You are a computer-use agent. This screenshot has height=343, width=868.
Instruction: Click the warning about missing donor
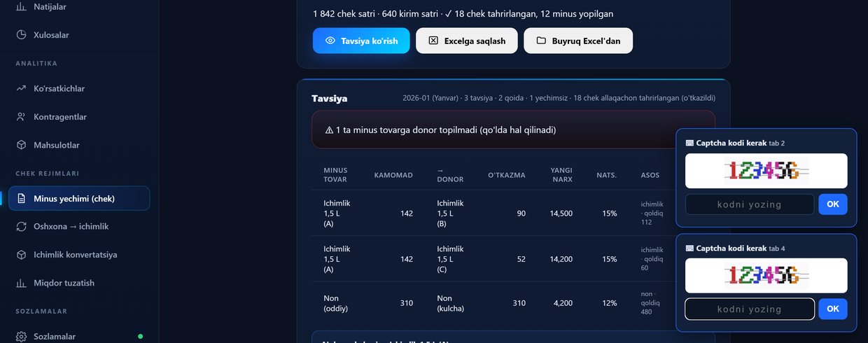click(513, 129)
